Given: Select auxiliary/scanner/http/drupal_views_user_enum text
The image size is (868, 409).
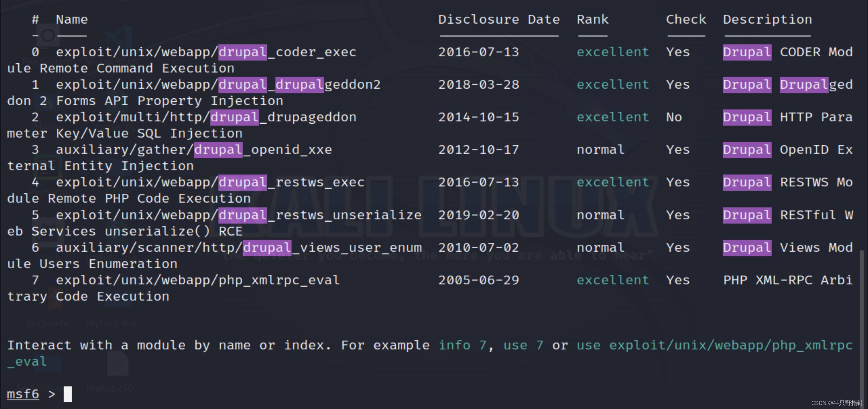Looking at the screenshot, I should (239, 248).
